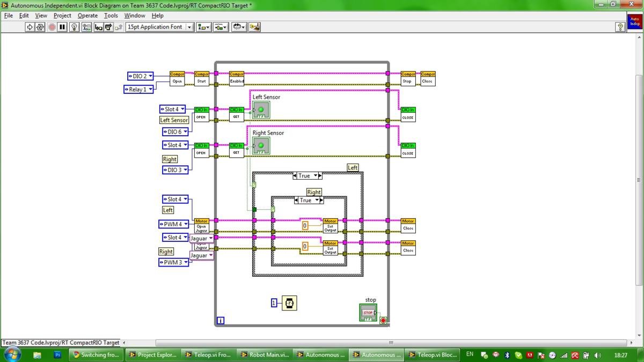Click the Windows Start orb
The height and width of the screenshot is (362, 644).
(12, 354)
